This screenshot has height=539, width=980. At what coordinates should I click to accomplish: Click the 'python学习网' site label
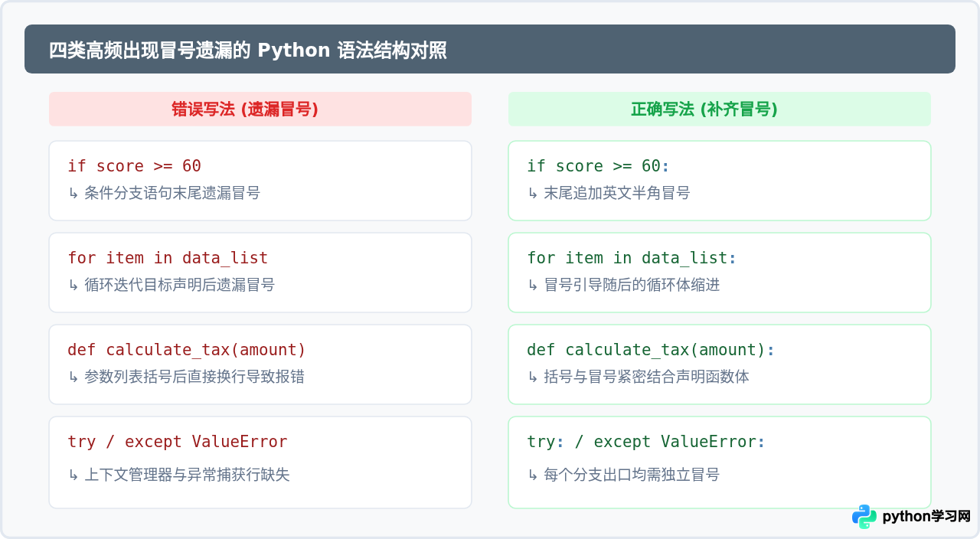(x=926, y=517)
